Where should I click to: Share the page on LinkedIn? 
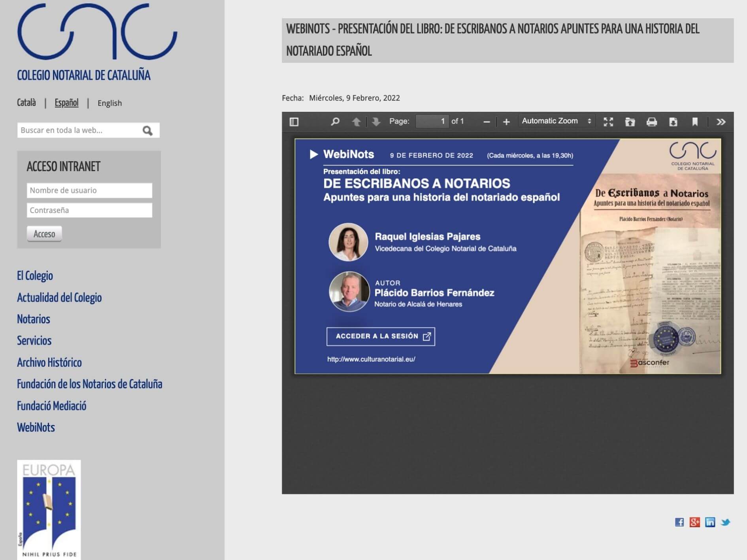[710, 522]
